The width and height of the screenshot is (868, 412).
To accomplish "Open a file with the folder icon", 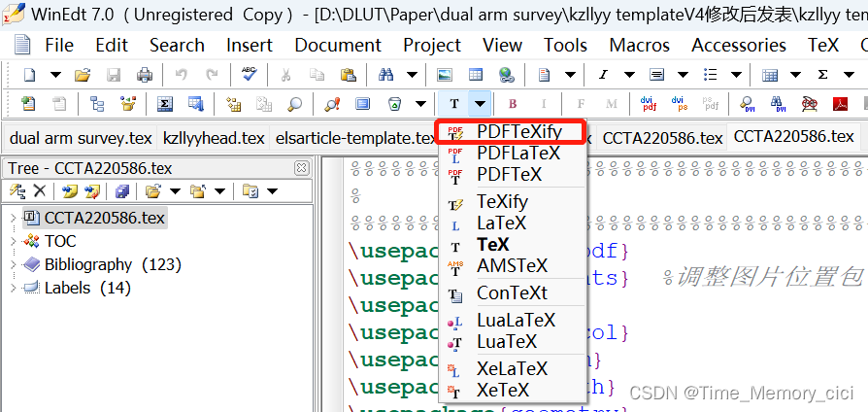I will point(83,74).
